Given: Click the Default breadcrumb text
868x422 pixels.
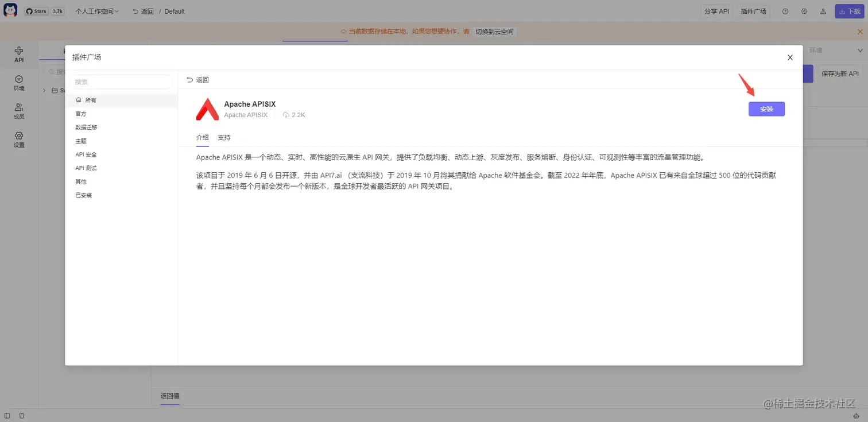Looking at the screenshot, I should [175, 11].
